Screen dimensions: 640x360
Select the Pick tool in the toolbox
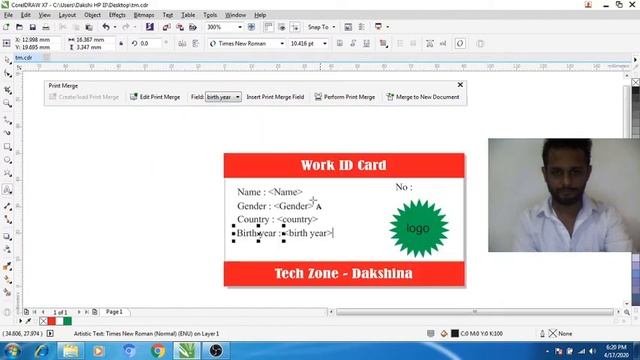7,60
